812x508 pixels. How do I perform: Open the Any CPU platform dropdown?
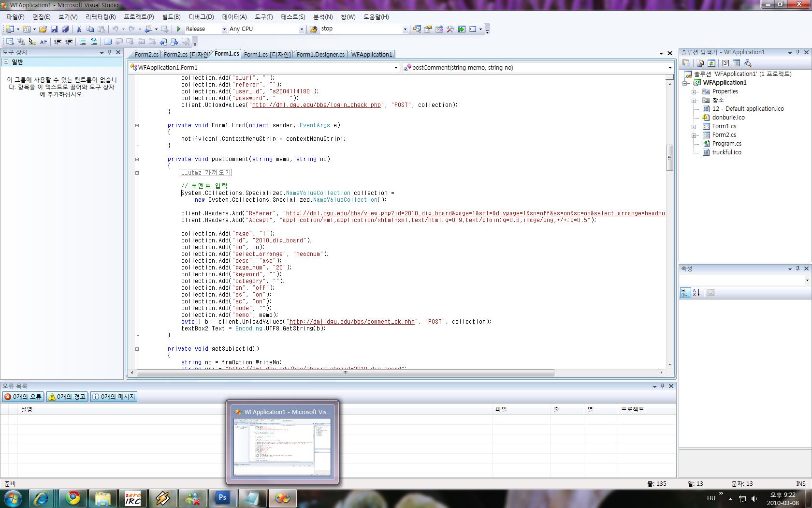pyautogui.click(x=302, y=29)
